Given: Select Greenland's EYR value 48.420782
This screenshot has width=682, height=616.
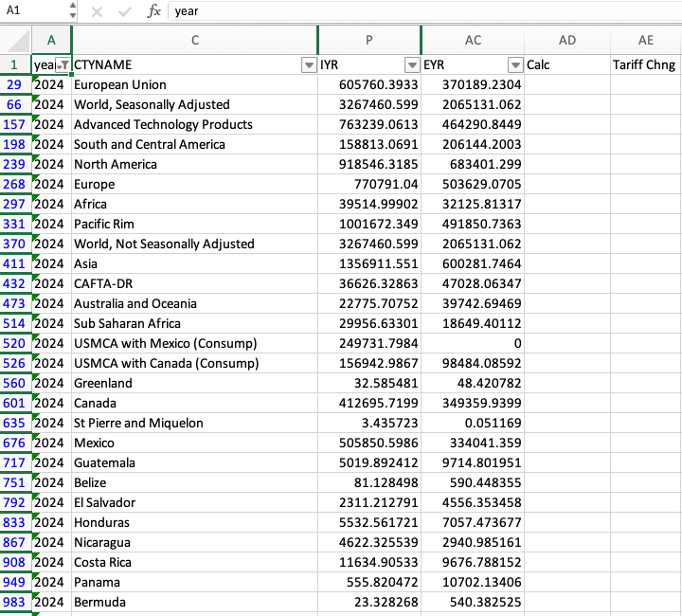Looking at the screenshot, I should 473,383.
